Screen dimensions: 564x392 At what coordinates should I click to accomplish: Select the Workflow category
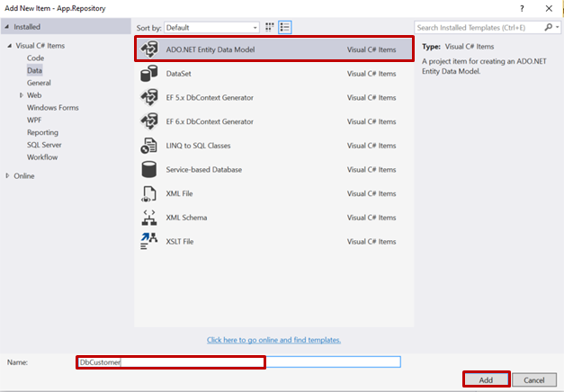tap(42, 157)
